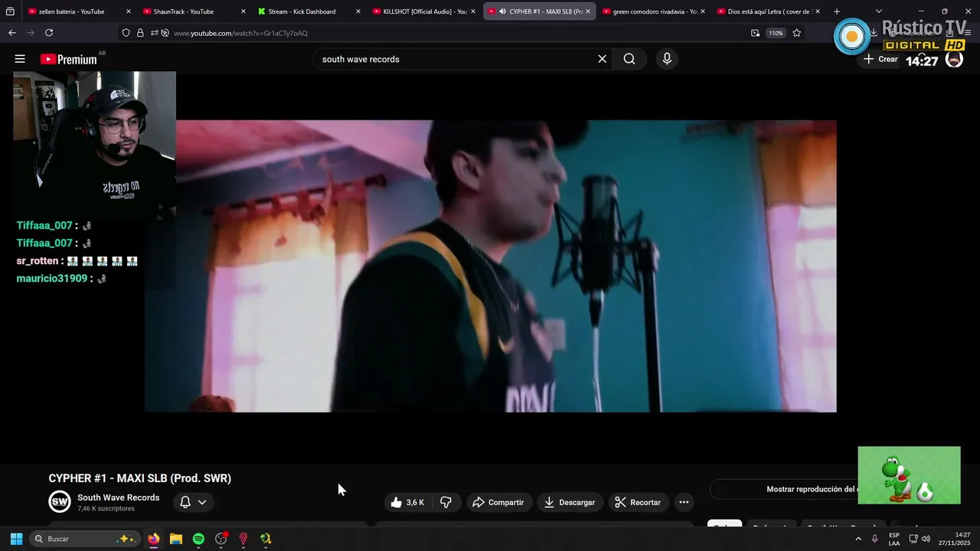Image resolution: width=980 pixels, height=551 pixels.
Task: Open the 110% zoom level indicator
Action: pos(776,33)
